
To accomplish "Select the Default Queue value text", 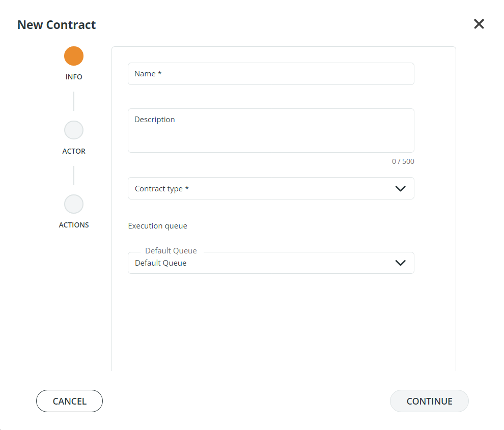I will 160,263.
